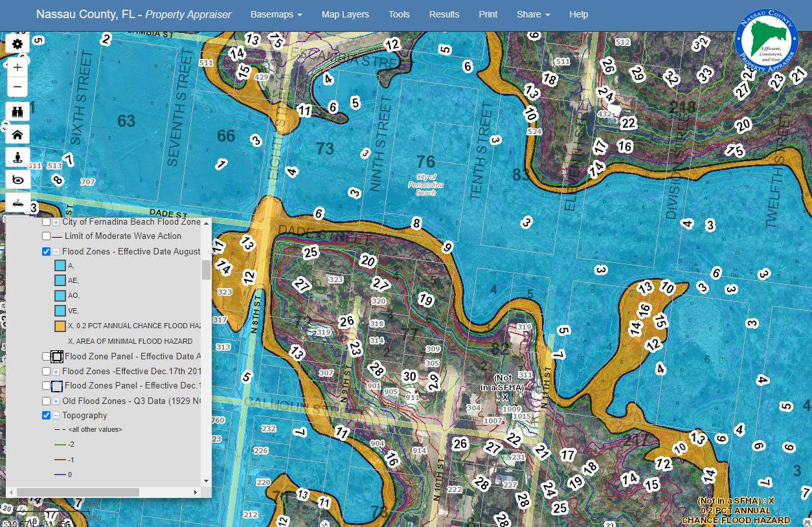Zoom in using the plus icon
The image size is (812, 527).
[17, 67]
